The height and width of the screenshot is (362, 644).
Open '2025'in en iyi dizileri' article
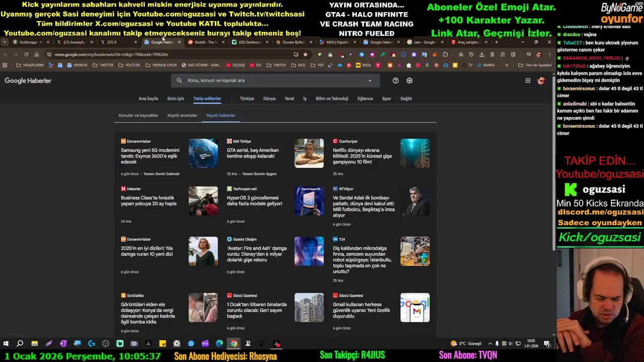(x=147, y=251)
